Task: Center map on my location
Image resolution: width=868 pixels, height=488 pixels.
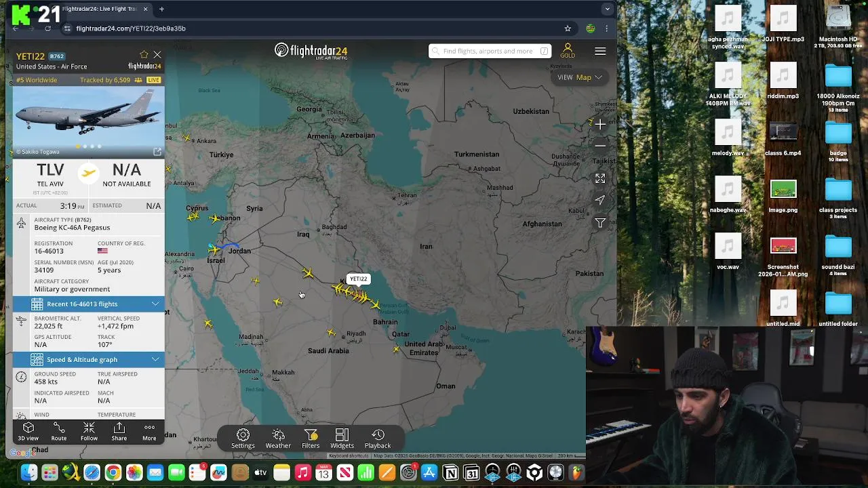Action: 600,201
